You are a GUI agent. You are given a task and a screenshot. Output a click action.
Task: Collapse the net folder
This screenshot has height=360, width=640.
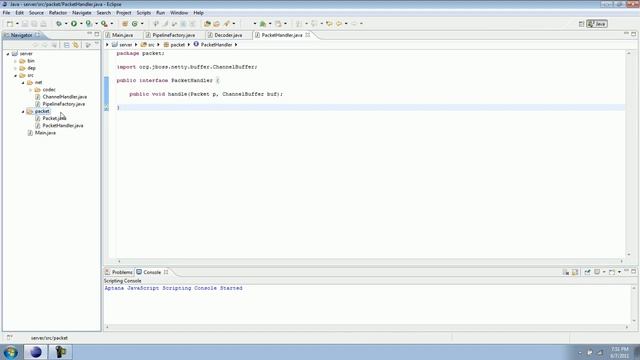(23, 82)
